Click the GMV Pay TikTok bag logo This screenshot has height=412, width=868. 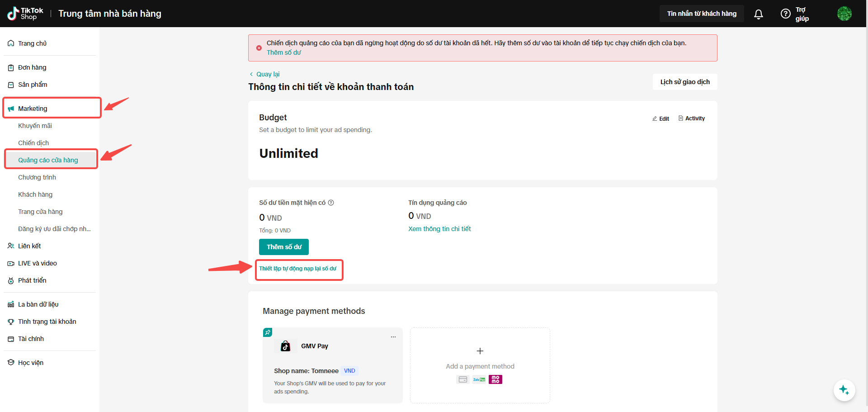click(285, 346)
